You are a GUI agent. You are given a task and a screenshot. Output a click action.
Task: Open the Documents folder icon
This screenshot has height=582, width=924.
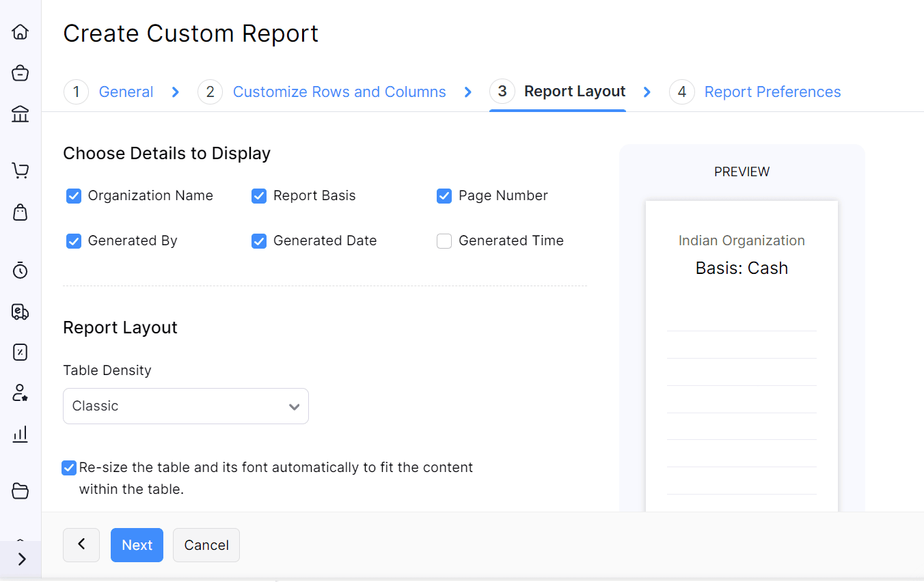tap(21, 490)
